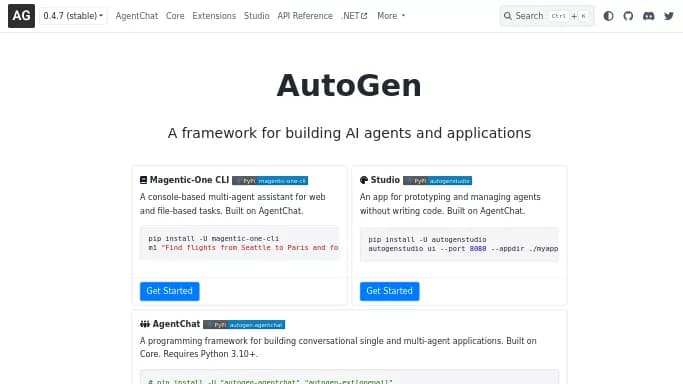
Task: Open the magentic-one-cli PyPI badge
Action: tap(270, 181)
